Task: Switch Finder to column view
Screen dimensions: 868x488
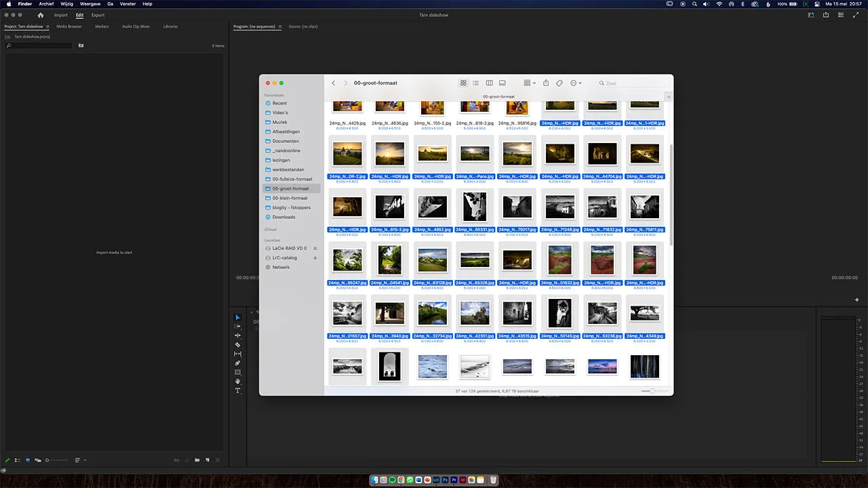Action: tap(489, 83)
